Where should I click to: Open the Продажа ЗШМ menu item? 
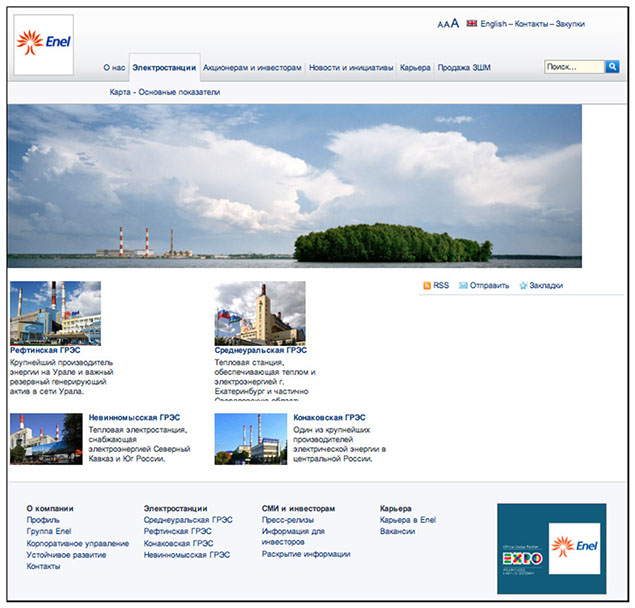[464, 68]
